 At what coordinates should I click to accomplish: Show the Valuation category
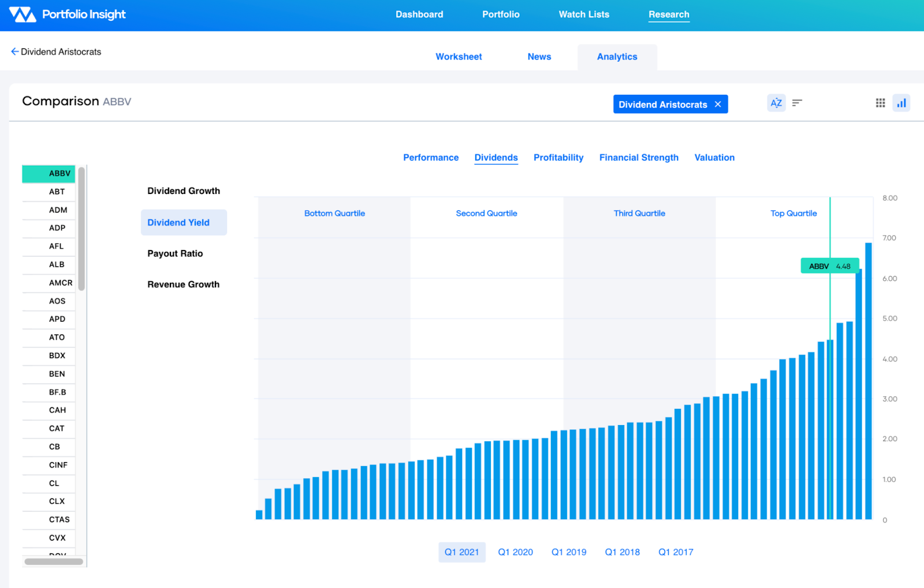[714, 158]
